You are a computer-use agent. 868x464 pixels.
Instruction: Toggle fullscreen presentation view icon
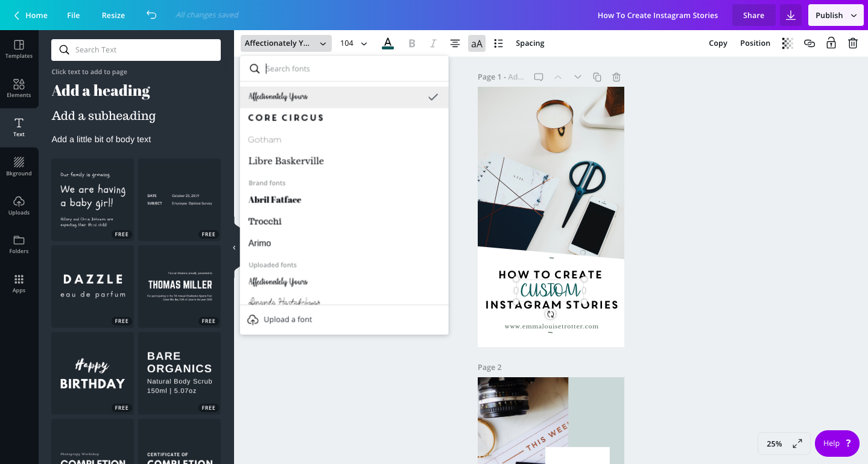pyautogui.click(x=797, y=444)
